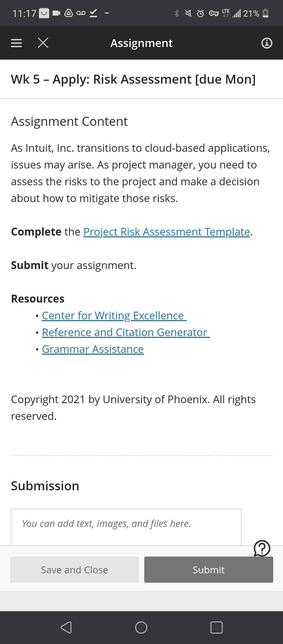
Task: Open the hamburger navigation menu
Action: 16,43
